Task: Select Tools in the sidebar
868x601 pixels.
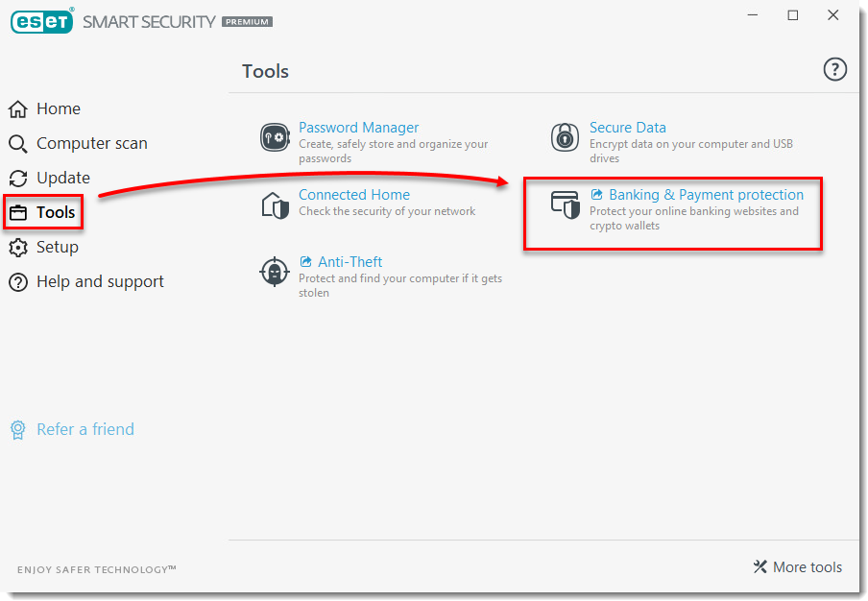Action: click(x=55, y=212)
